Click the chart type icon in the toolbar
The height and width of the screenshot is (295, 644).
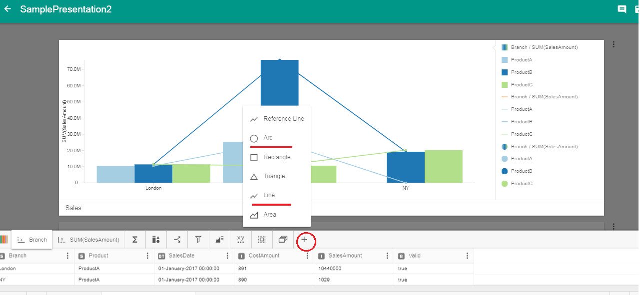(155, 240)
